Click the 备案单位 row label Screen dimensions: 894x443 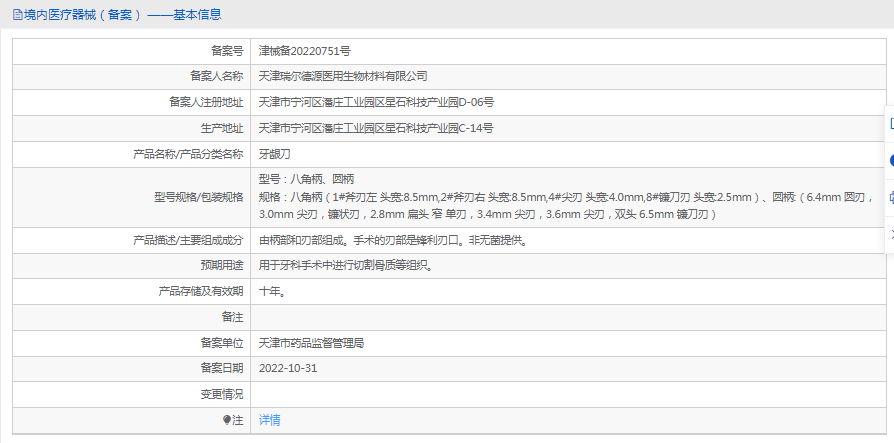coord(222,343)
